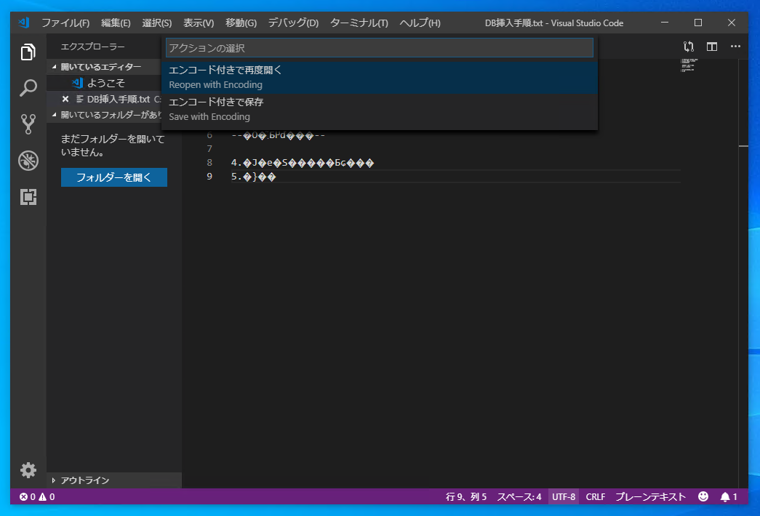Screen dimensions: 760x516
Task: Open the Source Control view
Action: (28, 124)
